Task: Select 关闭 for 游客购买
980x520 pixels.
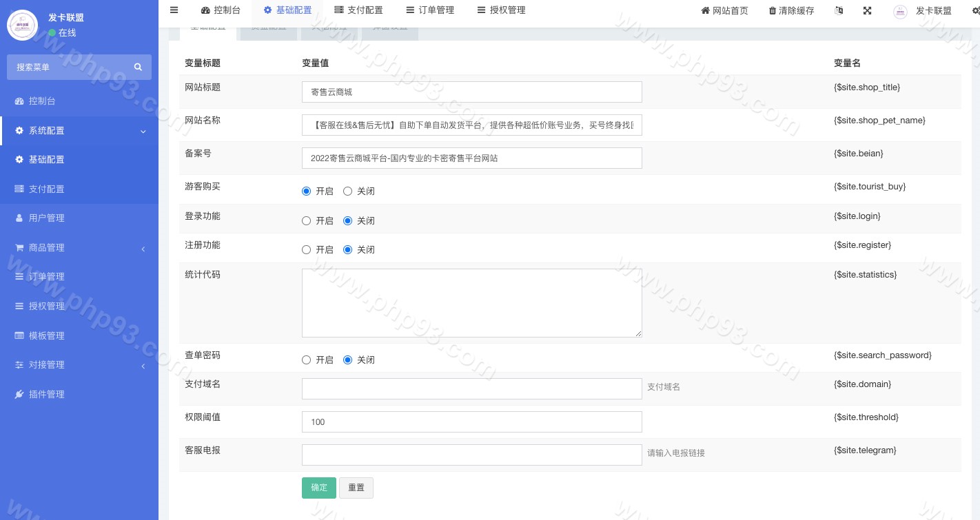Action: point(348,191)
